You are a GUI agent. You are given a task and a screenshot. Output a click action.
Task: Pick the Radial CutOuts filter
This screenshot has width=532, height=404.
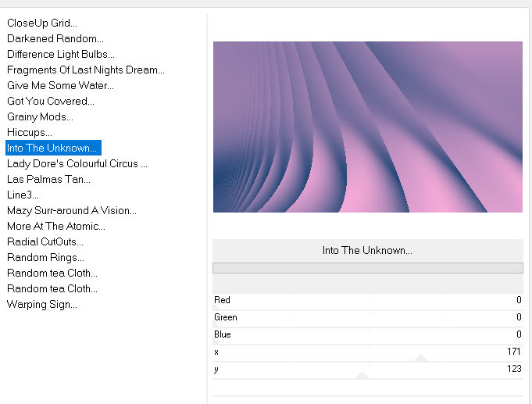[45, 242]
